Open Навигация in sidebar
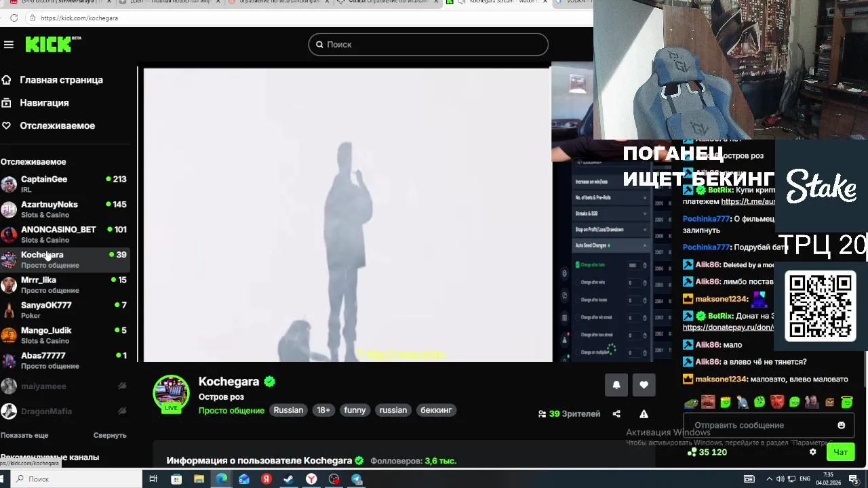This screenshot has width=868, height=488. coord(44,103)
